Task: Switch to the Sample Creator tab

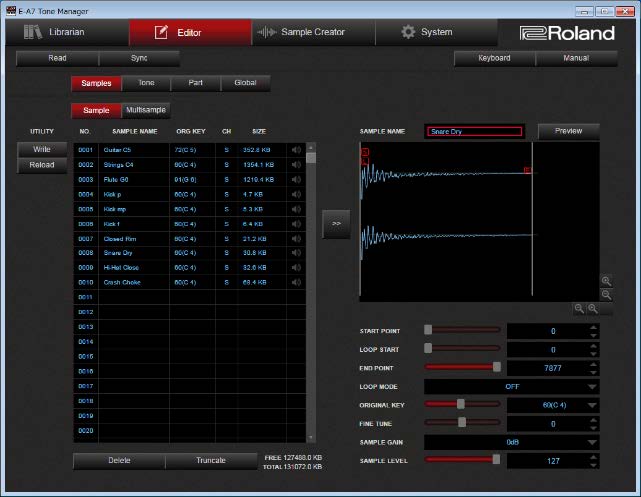Action: [x=312, y=32]
